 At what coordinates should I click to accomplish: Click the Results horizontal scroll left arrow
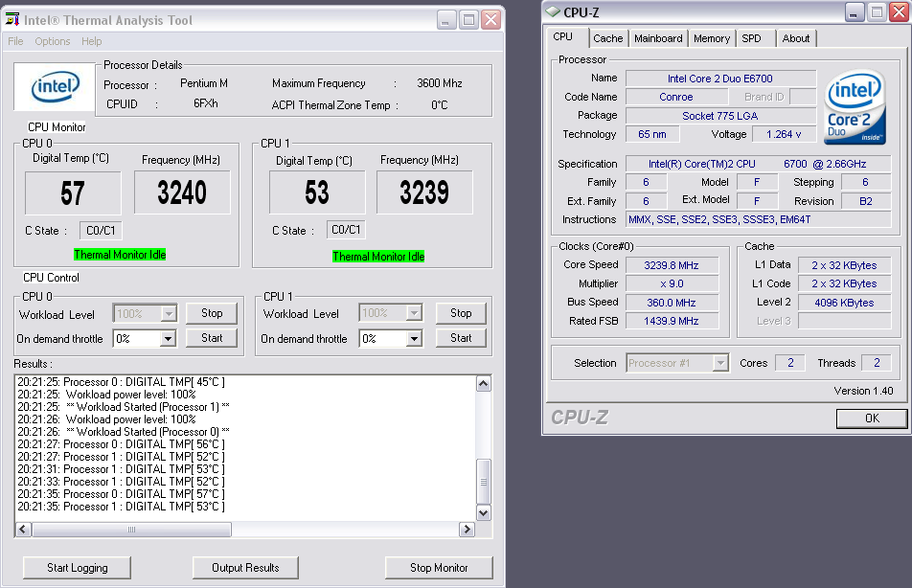(x=23, y=530)
